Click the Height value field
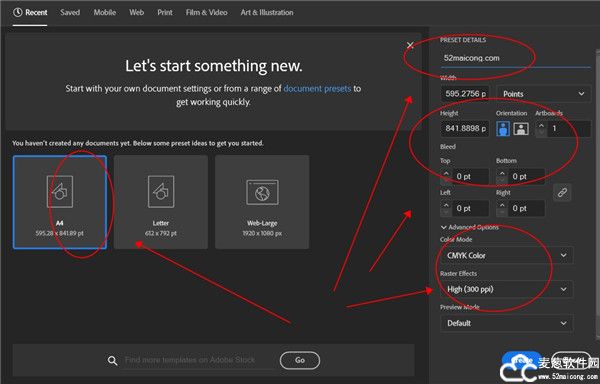 (465, 129)
